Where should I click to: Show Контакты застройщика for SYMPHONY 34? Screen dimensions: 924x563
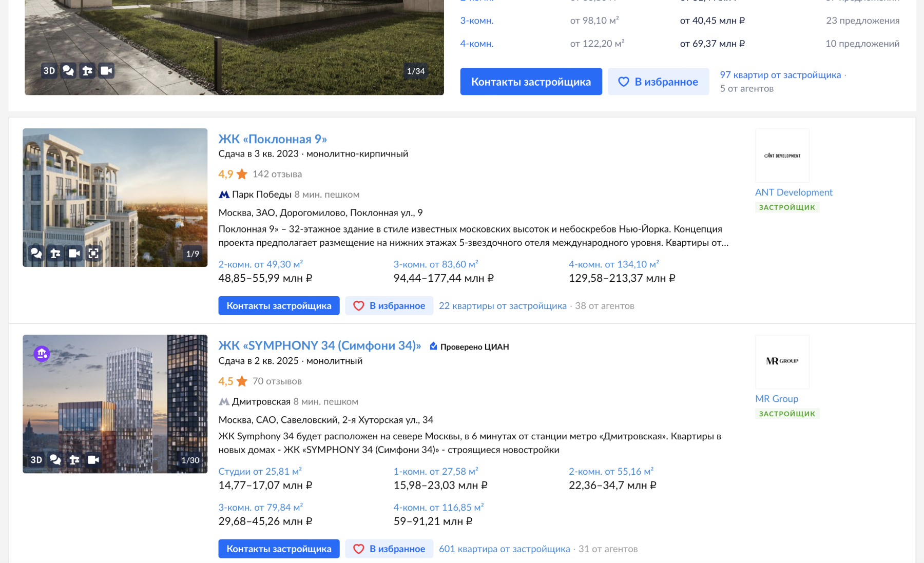[x=279, y=549]
